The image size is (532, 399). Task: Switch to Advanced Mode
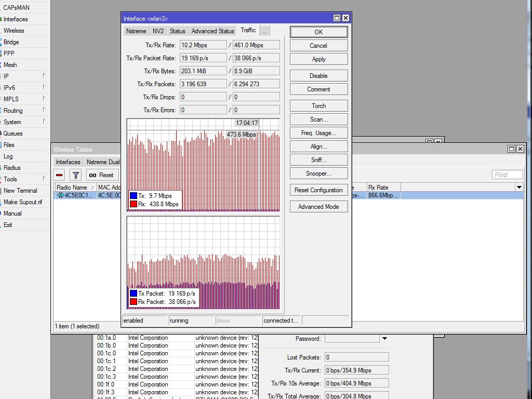coord(318,207)
